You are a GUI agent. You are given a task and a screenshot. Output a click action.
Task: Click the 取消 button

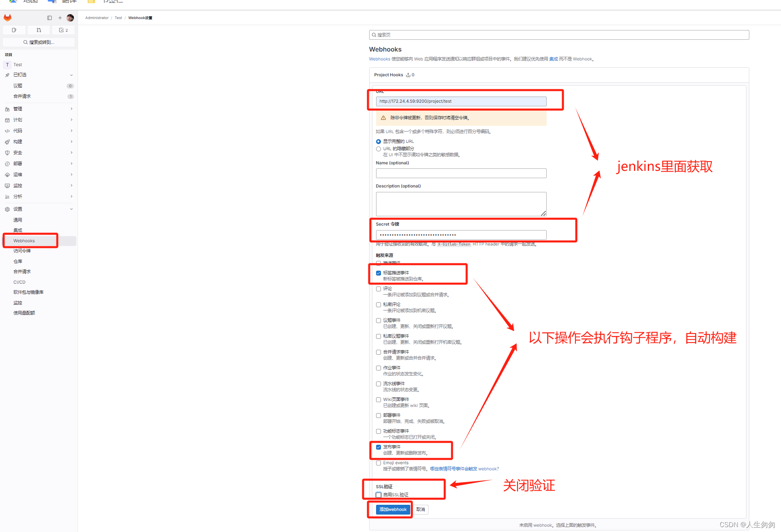(x=420, y=510)
